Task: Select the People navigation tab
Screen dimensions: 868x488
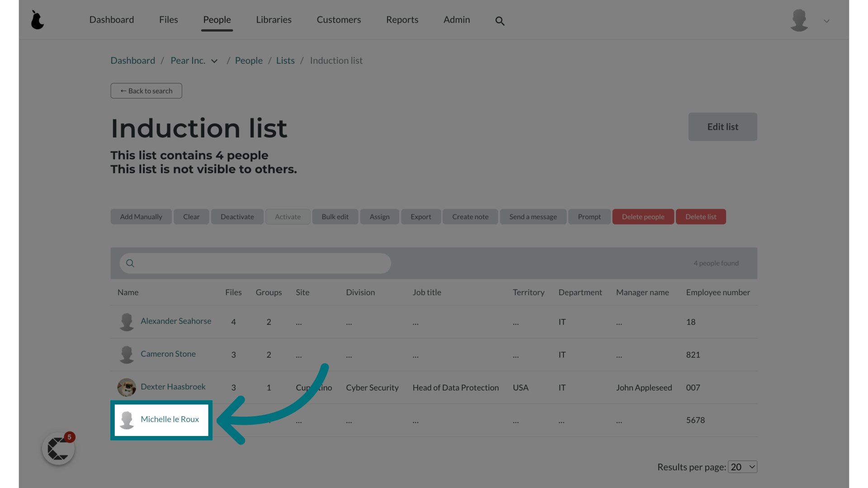Action: 217,20
